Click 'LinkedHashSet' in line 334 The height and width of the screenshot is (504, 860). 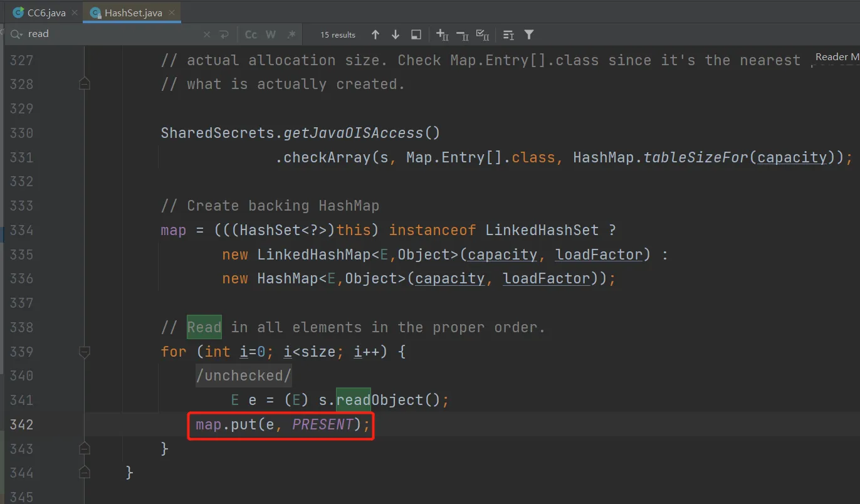pos(542,230)
